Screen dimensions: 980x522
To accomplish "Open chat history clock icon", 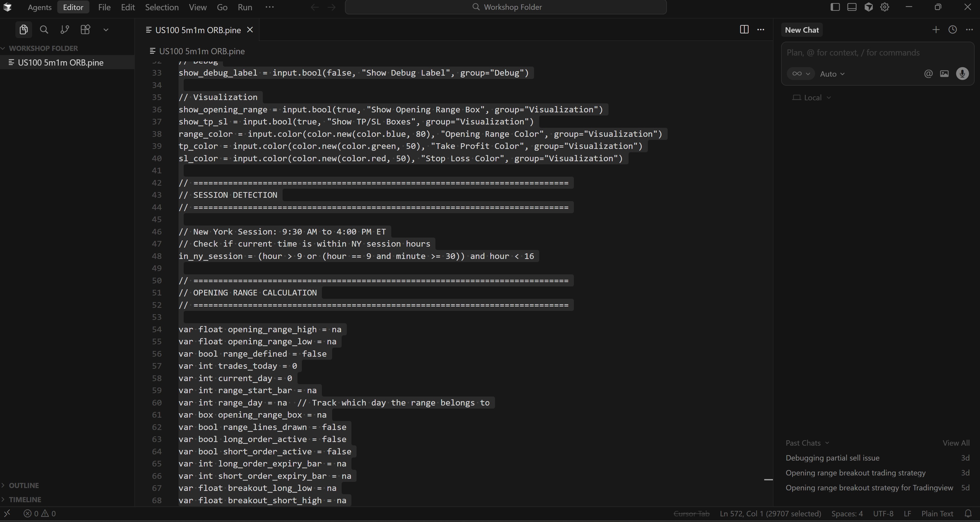I will pos(953,30).
